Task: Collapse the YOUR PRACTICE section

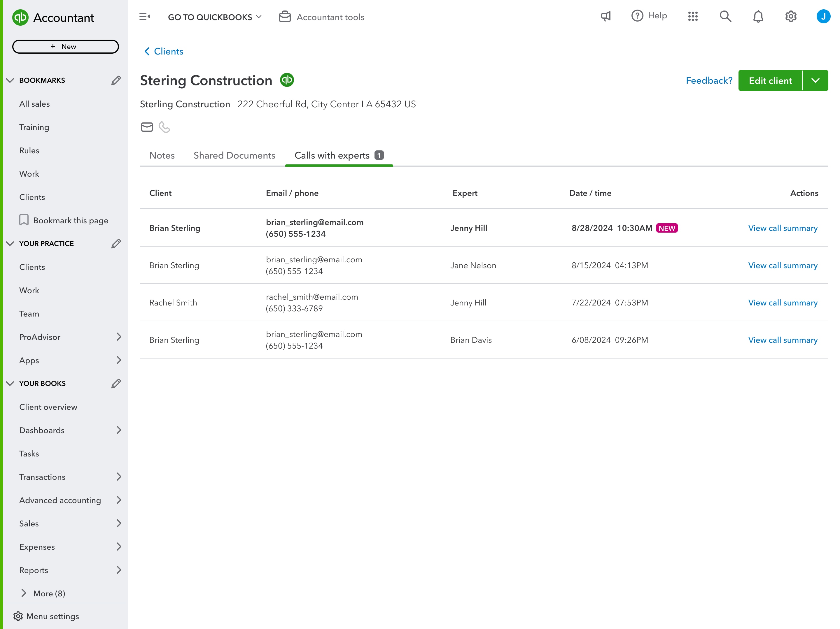Action: coord(10,244)
